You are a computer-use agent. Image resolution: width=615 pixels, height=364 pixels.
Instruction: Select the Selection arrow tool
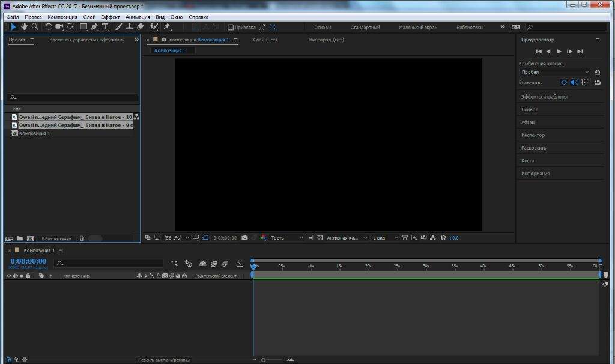click(13, 26)
